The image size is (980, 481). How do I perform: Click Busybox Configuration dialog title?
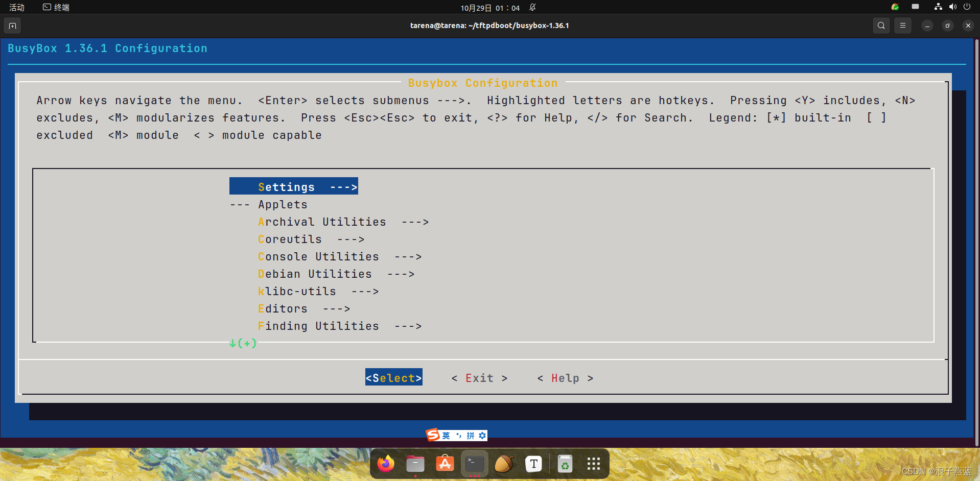483,83
